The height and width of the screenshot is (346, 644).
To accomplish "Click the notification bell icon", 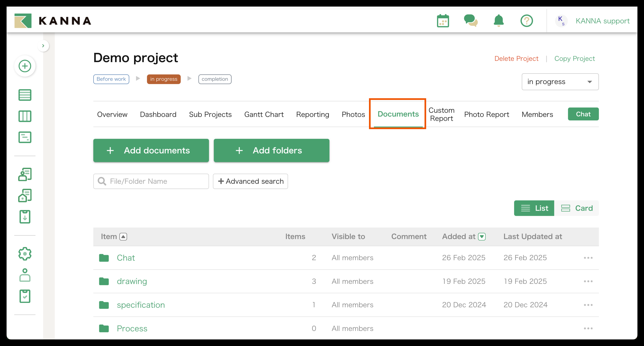I will coord(498,21).
